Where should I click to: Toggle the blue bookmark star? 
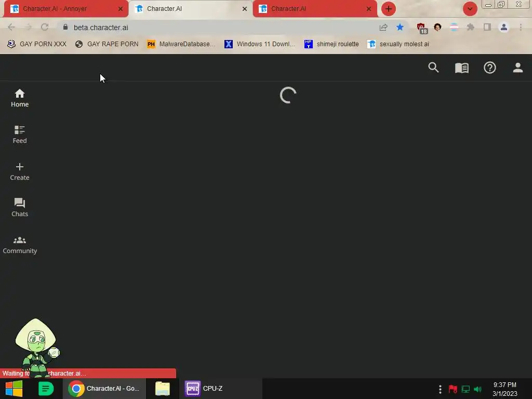400,27
